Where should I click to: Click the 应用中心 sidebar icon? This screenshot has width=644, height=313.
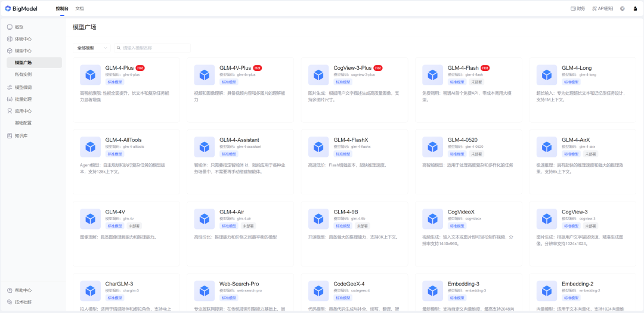click(x=10, y=111)
